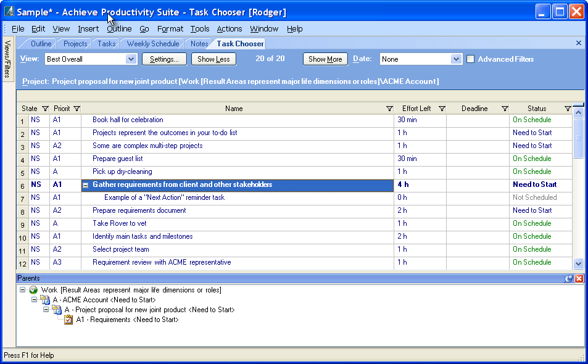Image resolution: width=588 pixels, height=364 pixels.
Task: Click the task clipboard icon beside Requirements
Action: click(68, 320)
